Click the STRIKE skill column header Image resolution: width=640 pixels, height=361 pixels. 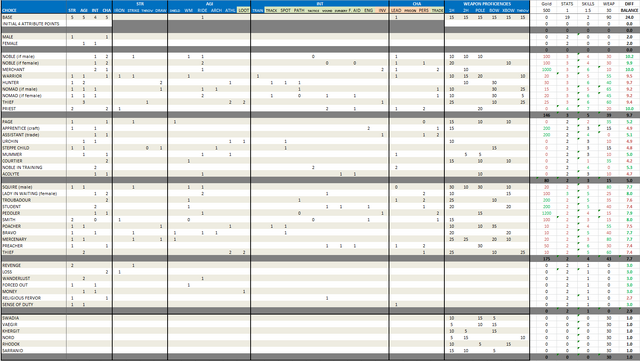pos(133,10)
